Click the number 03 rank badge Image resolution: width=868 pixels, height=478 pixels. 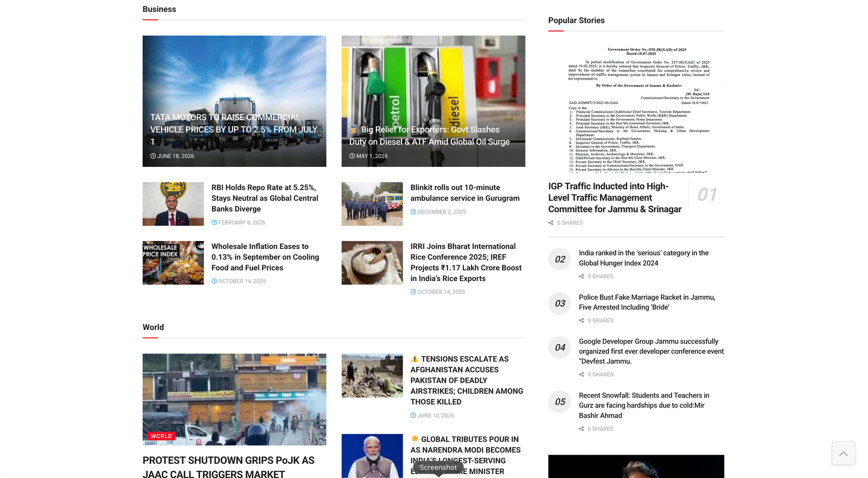(x=560, y=304)
